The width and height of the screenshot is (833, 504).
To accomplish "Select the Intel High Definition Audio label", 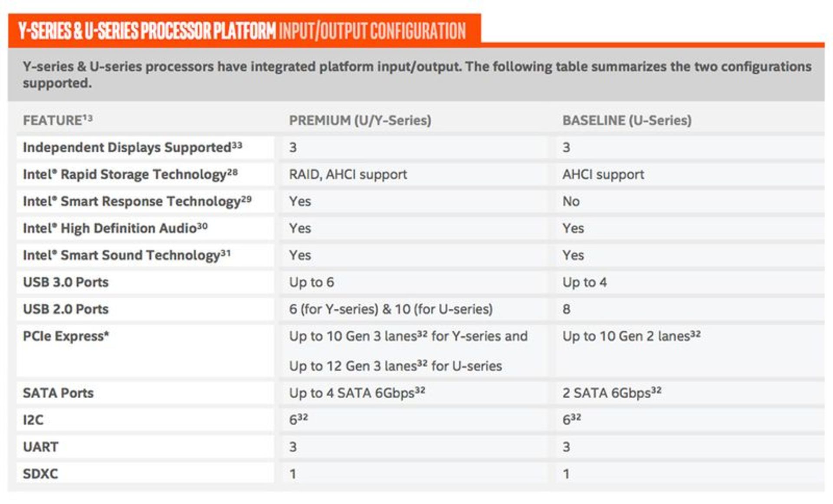I will pyautogui.click(x=109, y=228).
